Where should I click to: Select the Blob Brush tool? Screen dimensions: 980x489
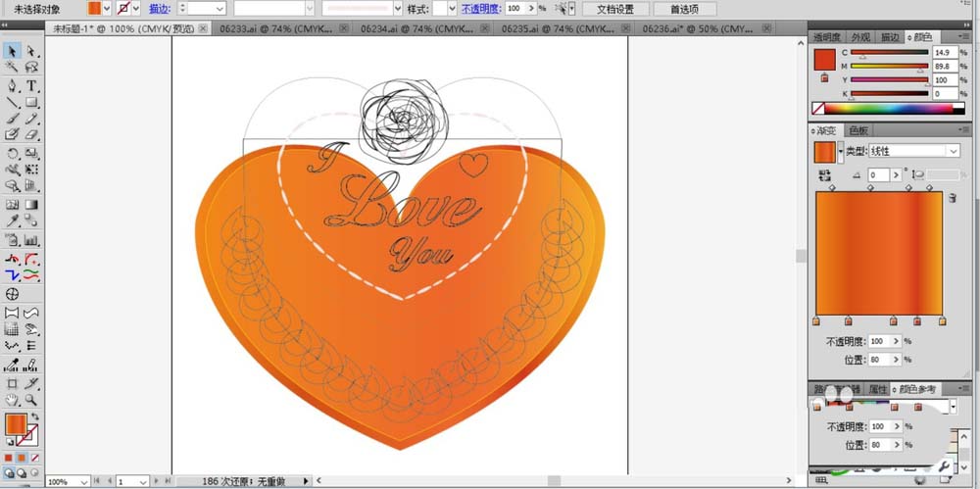click(x=12, y=134)
